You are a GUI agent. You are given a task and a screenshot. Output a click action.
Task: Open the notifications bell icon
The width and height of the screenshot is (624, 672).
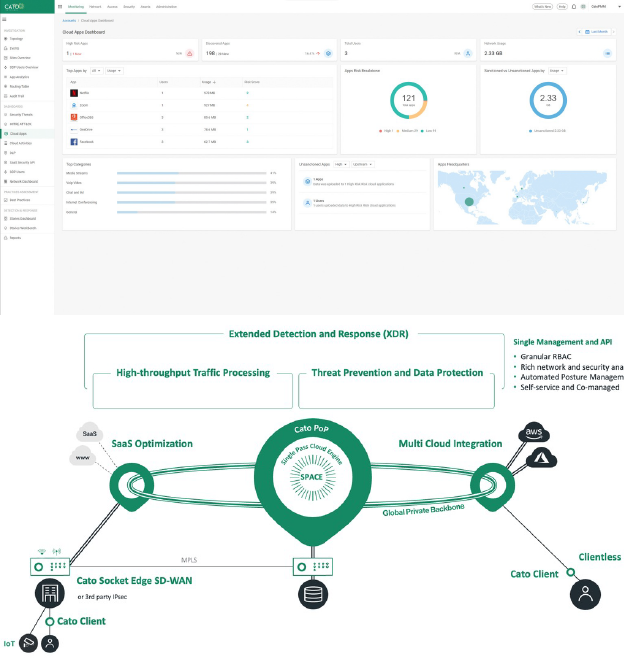[x=574, y=7]
